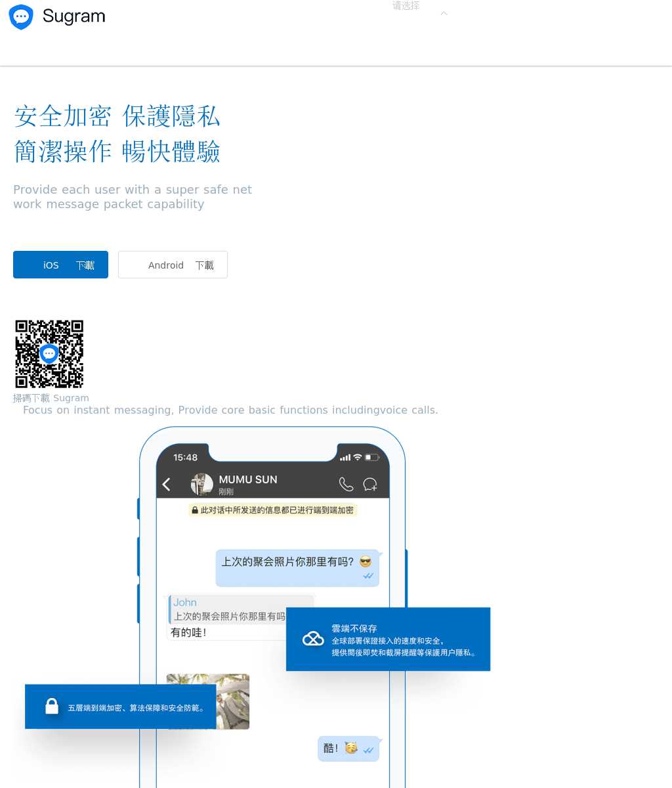Open the shared photo in chat
The width and height of the screenshot is (672, 788).
coord(208,701)
